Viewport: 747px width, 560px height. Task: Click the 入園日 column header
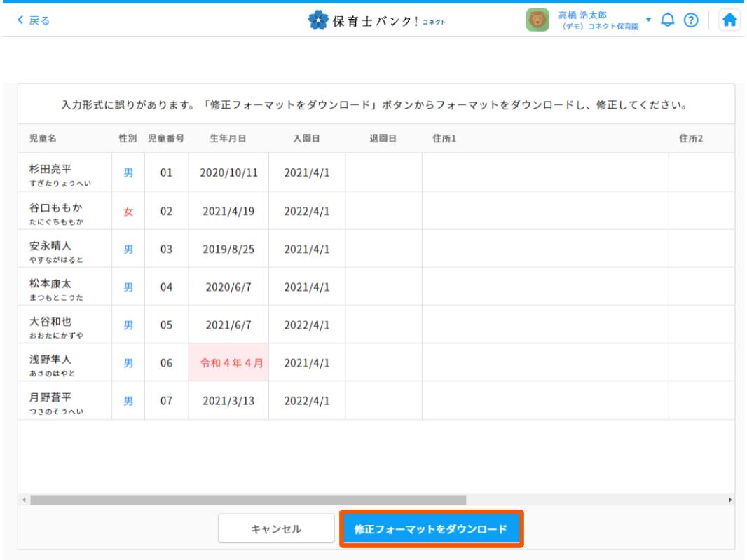click(x=306, y=139)
